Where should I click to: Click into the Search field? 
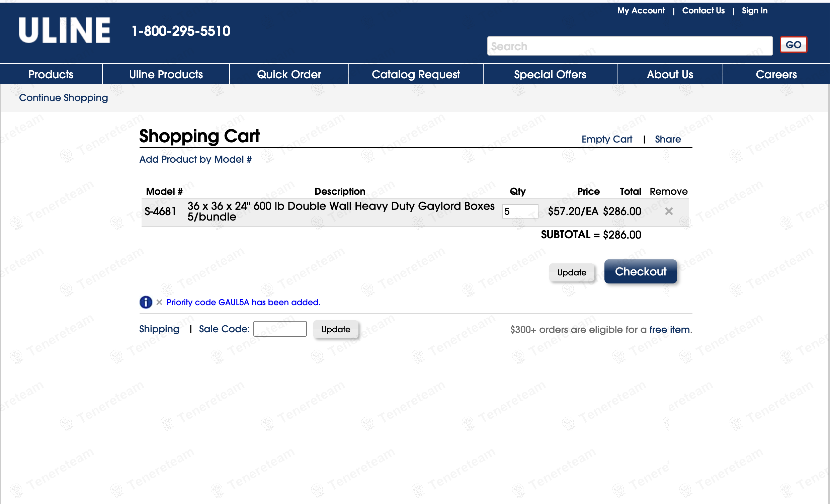tap(629, 46)
